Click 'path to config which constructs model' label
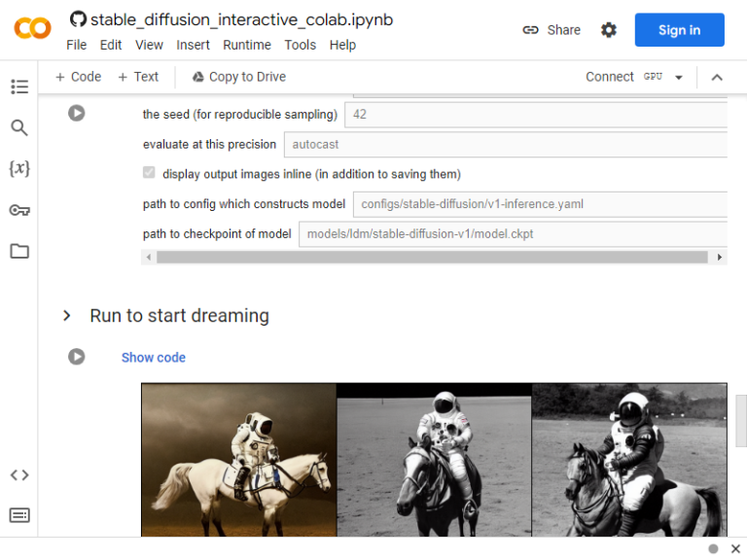Image resolution: width=747 pixels, height=560 pixels. click(244, 204)
